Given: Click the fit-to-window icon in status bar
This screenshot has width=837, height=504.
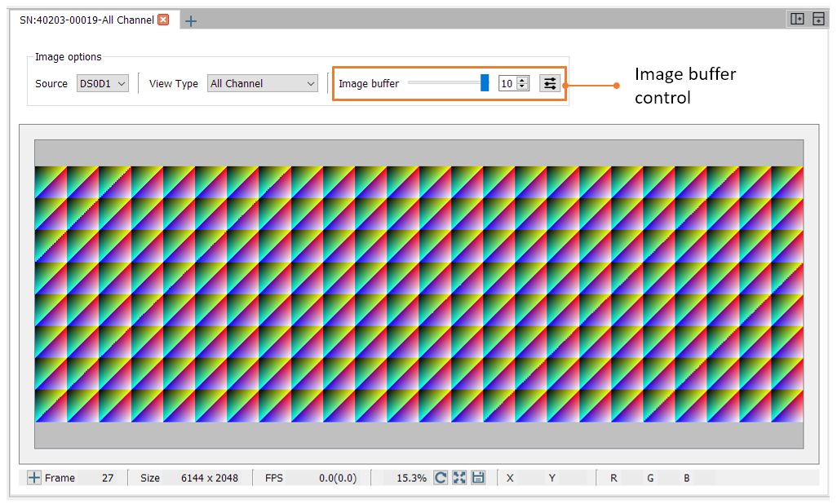Looking at the screenshot, I should 459,477.
